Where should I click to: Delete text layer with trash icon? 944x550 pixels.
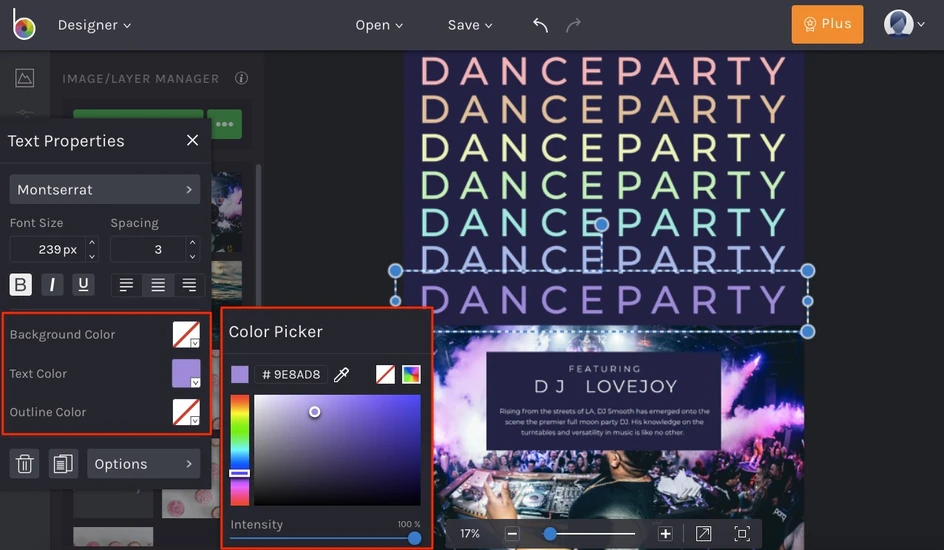pos(25,464)
